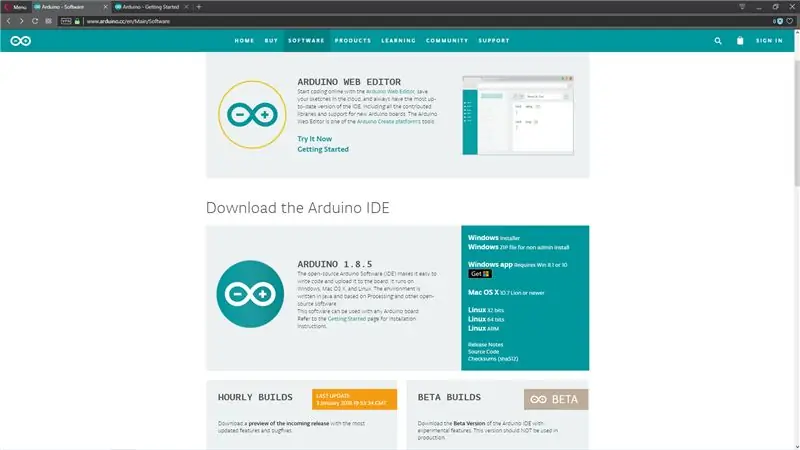
Task: Open the PRODUCTS menu item
Action: pos(353,40)
